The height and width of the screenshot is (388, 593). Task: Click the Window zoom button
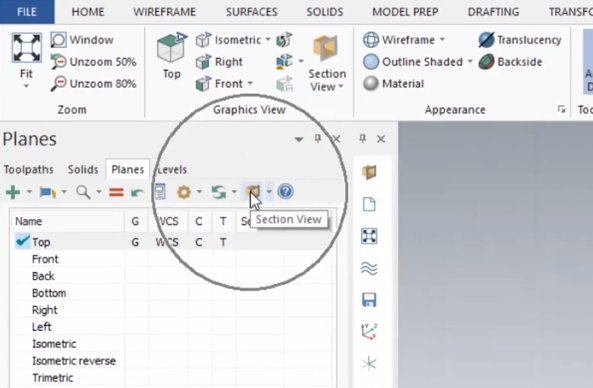point(82,40)
